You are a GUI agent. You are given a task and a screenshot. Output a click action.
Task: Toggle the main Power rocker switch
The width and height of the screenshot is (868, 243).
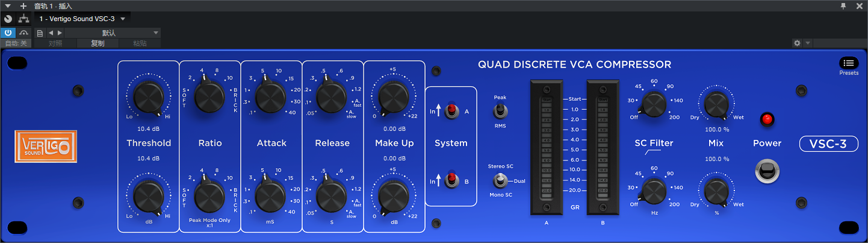[766, 172]
